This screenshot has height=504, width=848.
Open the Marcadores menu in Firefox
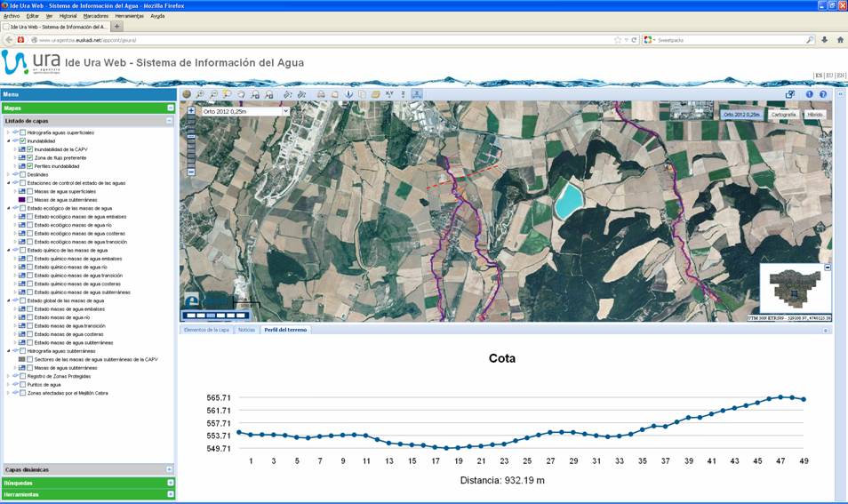pos(97,16)
